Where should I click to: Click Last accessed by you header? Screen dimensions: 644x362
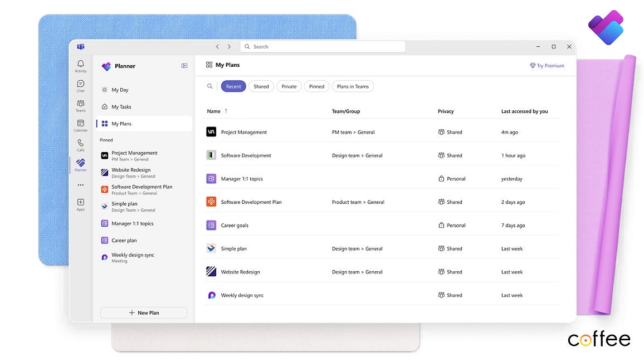coord(524,111)
